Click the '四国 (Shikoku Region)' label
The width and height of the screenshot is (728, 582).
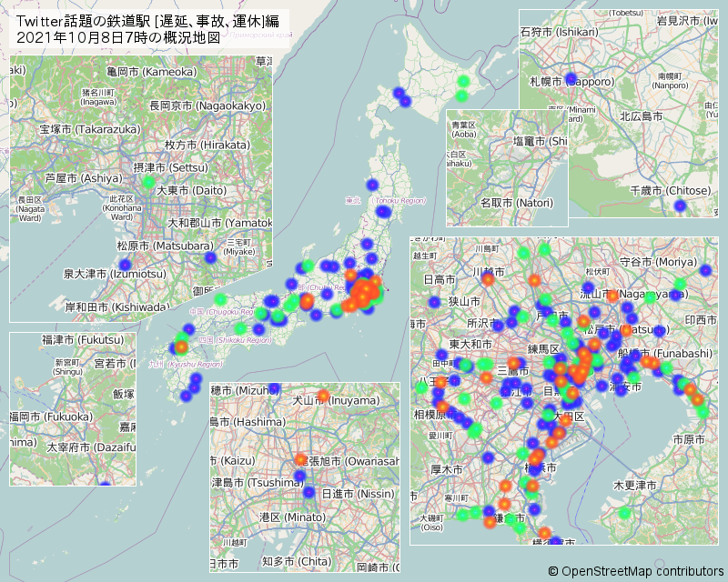(x=235, y=340)
